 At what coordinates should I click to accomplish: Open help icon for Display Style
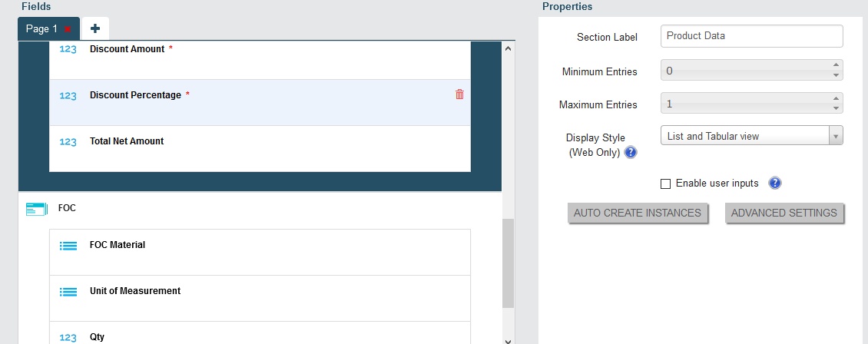pyautogui.click(x=630, y=154)
